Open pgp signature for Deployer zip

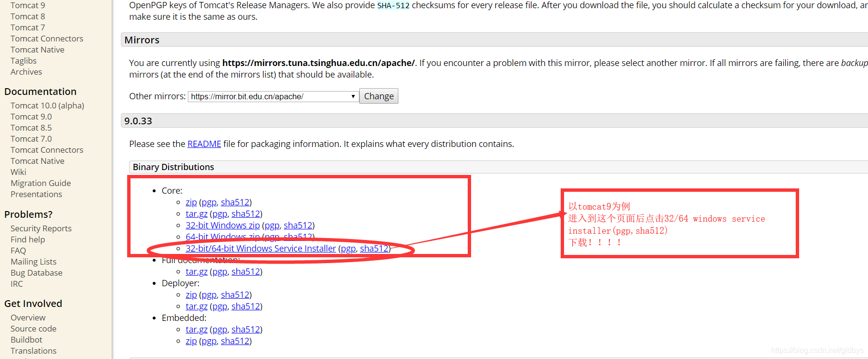click(x=209, y=295)
